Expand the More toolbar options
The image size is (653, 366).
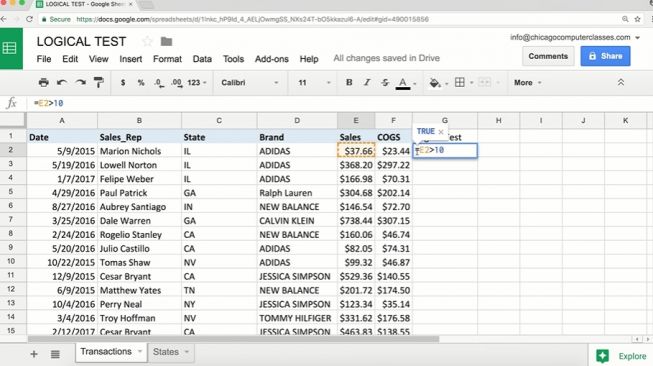point(527,82)
